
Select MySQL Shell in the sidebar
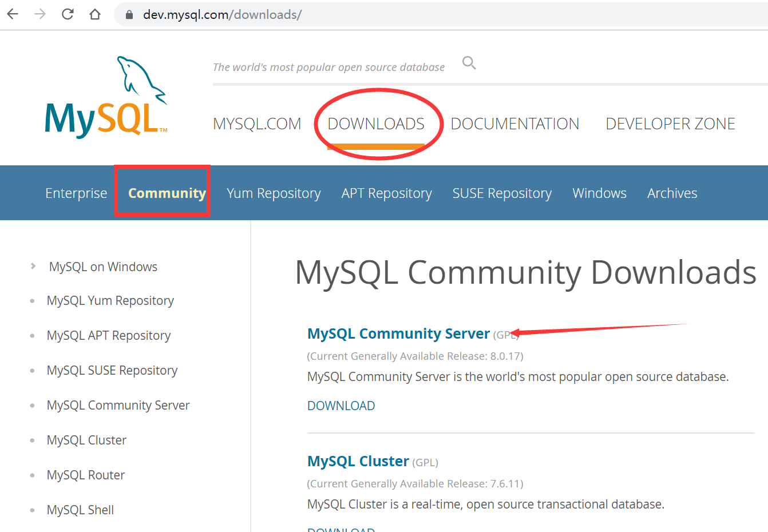tap(80, 510)
